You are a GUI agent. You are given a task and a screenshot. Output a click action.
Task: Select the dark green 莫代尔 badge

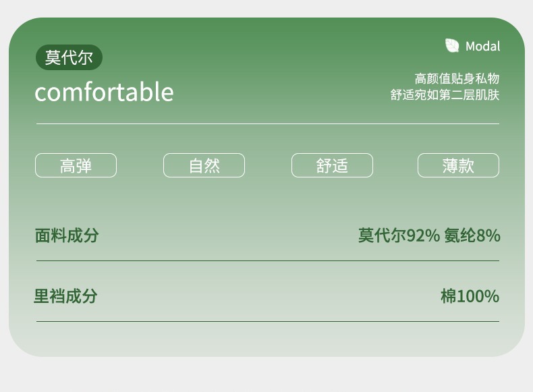point(69,57)
